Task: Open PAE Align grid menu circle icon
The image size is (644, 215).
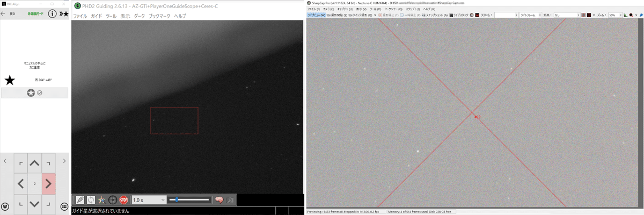Action: coord(64,206)
